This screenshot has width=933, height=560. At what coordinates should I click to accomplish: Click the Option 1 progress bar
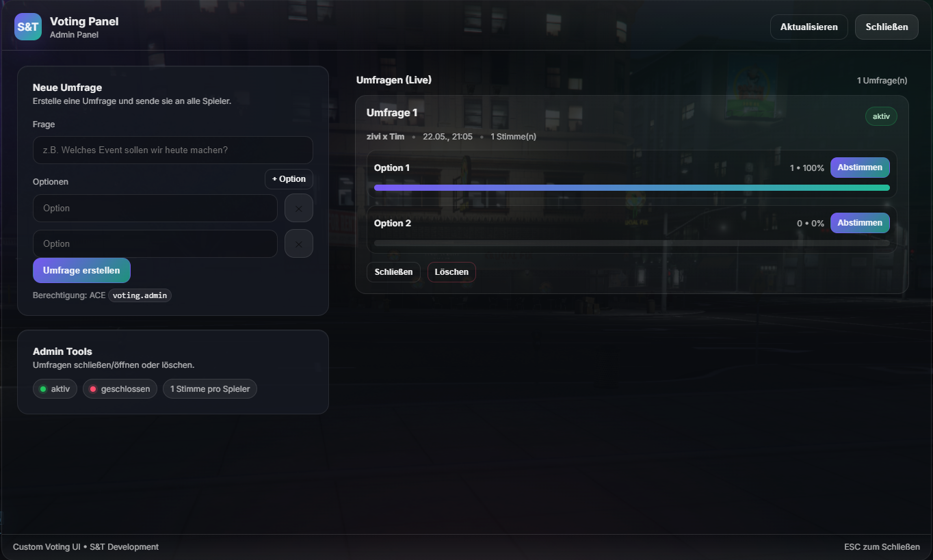click(x=632, y=187)
